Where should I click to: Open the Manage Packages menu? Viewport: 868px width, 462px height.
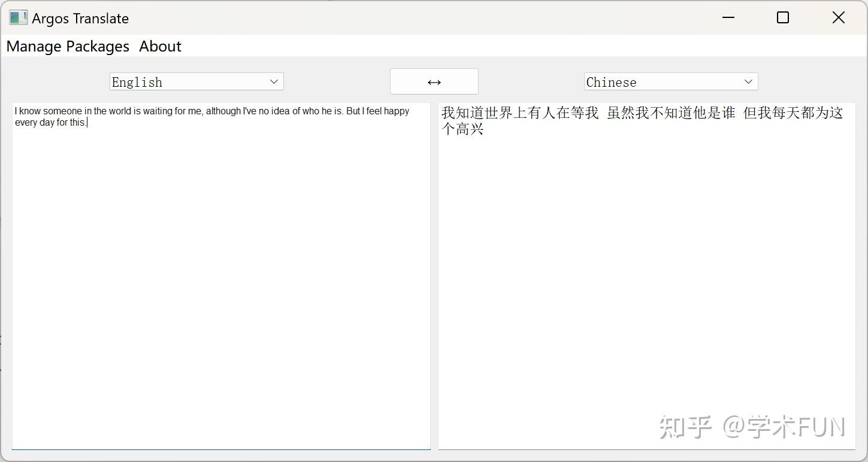click(67, 46)
